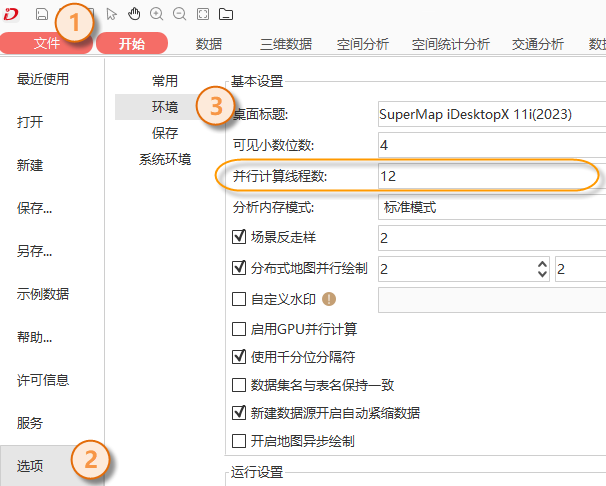Select the 环境 category in options list
This screenshot has height=486, width=606.
coord(165,106)
